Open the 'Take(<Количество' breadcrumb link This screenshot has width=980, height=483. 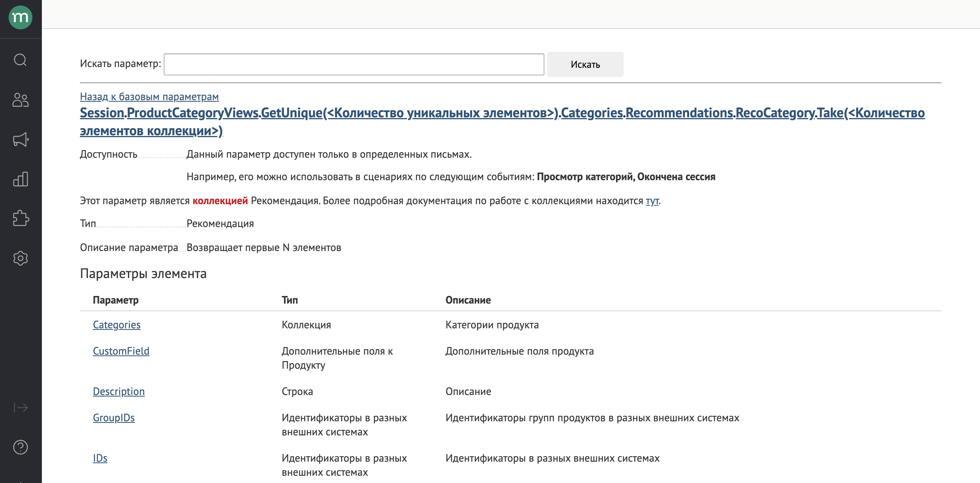[x=871, y=113]
